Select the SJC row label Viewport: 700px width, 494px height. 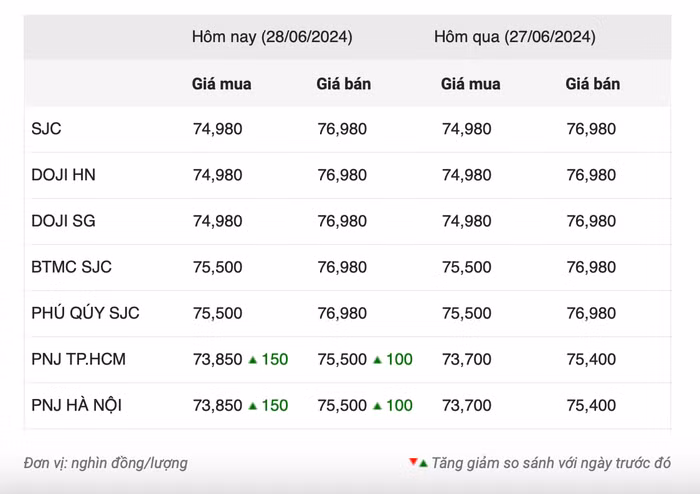pyautogui.click(x=47, y=129)
